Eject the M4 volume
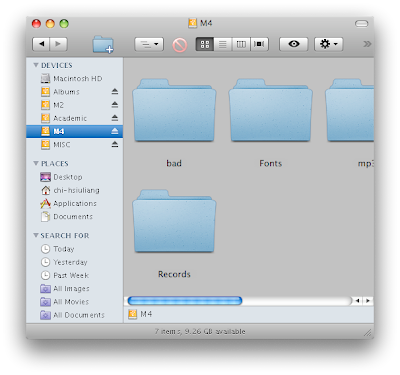Viewport: 400px width, 375px height. [x=115, y=131]
